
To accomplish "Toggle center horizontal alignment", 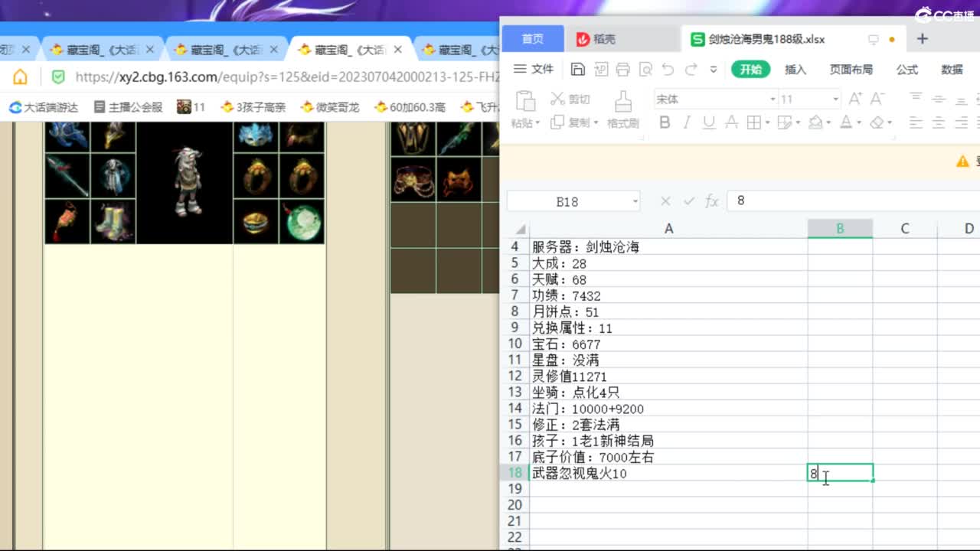I will pyautogui.click(x=939, y=122).
